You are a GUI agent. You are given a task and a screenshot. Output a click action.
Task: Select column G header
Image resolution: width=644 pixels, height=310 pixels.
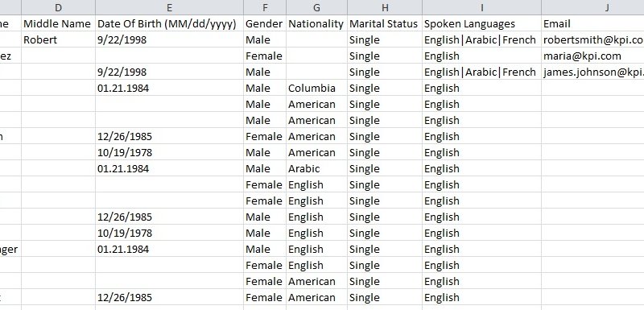pyautogui.click(x=316, y=7)
